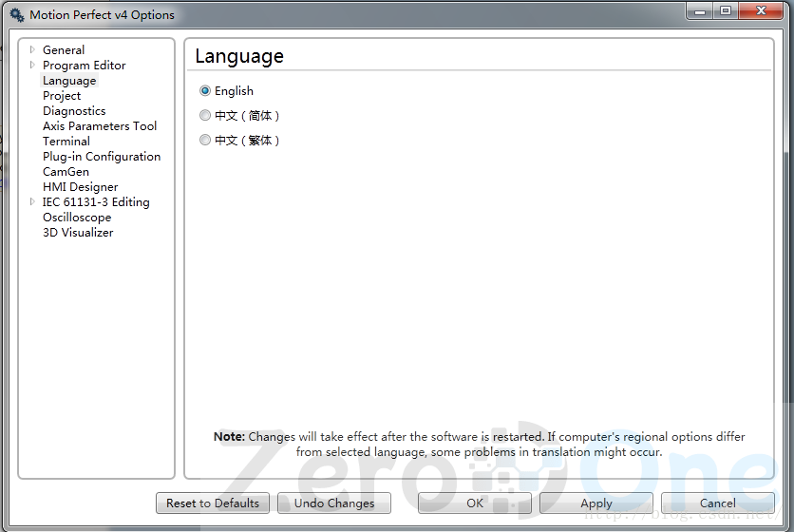Image resolution: width=794 pixels, height=532 pixels.
Task: Open Axis Parameters Tool options
Action: click(x=100, y=126)
